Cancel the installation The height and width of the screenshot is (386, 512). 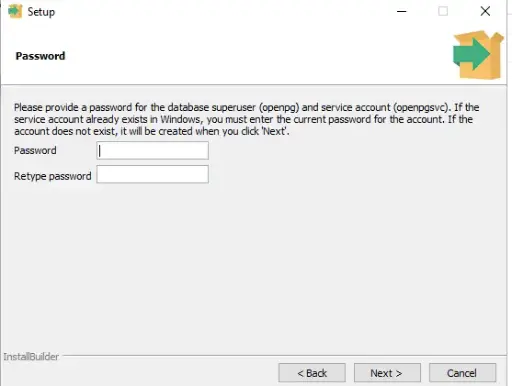coord(463,373)
